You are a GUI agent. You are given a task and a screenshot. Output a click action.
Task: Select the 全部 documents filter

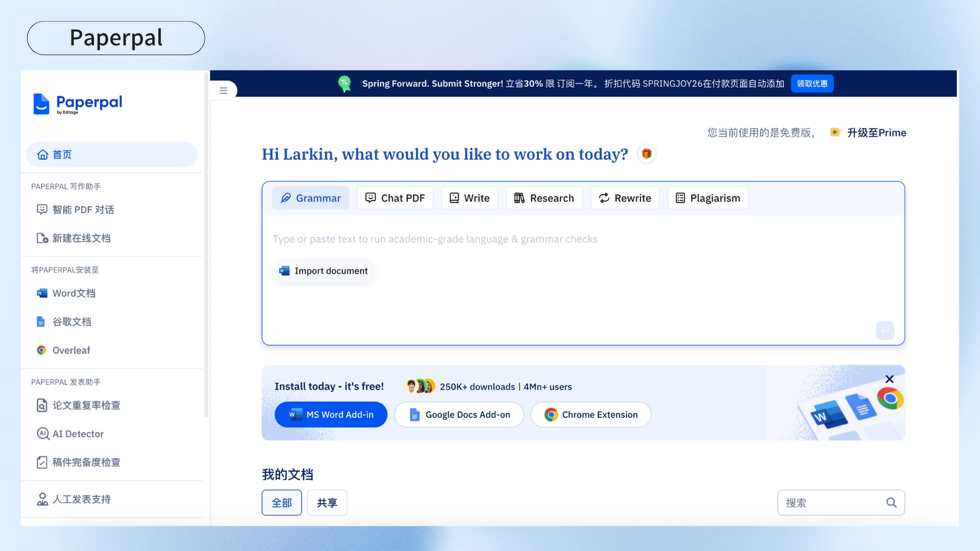[x=282, y=503]
